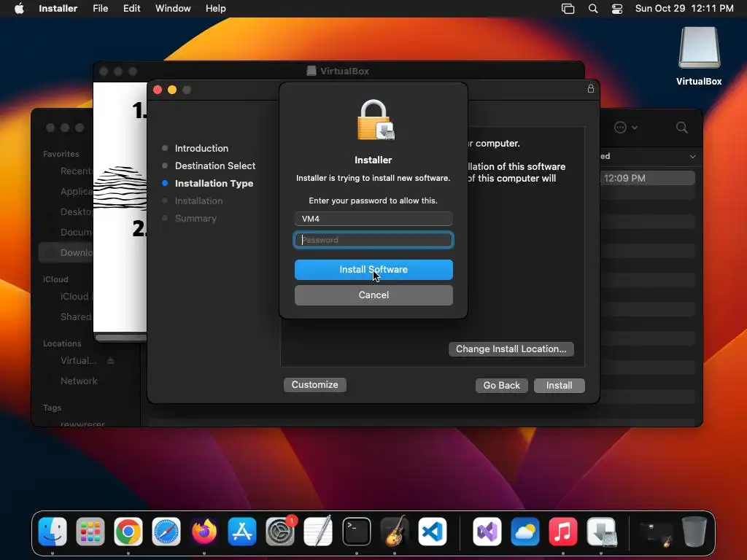Viewport: 747px width, 560px height.
Task: Open the Edit menu
Action: [131, 9]
